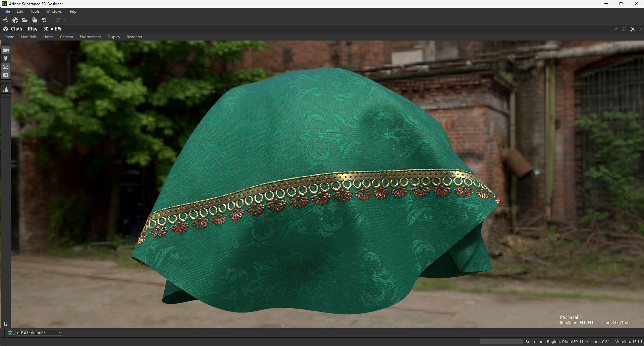
Task: Click the Time: 20s/1m0s render readout
Action: [616, 323]
